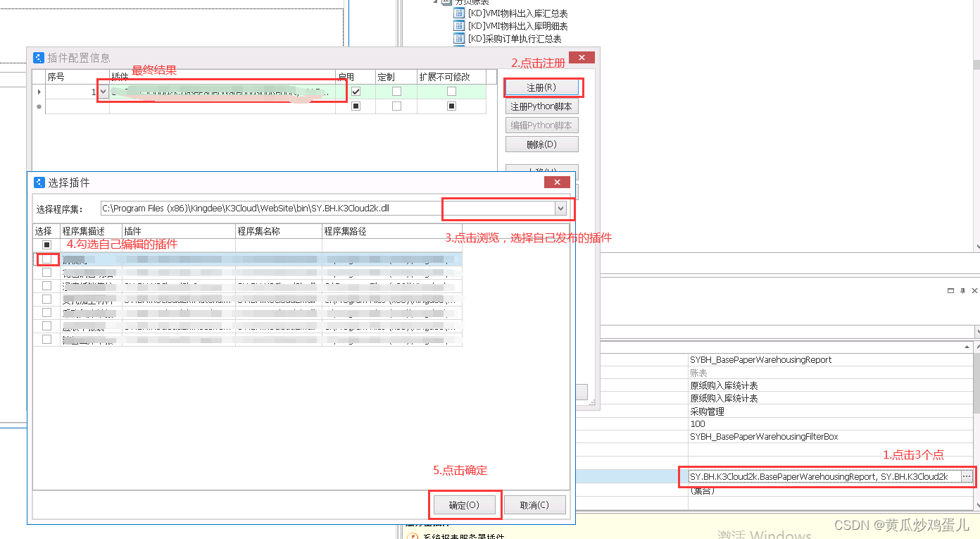
Task: Click report icon beside VMI物料出入库明细表
Action: tap(459, 26)
